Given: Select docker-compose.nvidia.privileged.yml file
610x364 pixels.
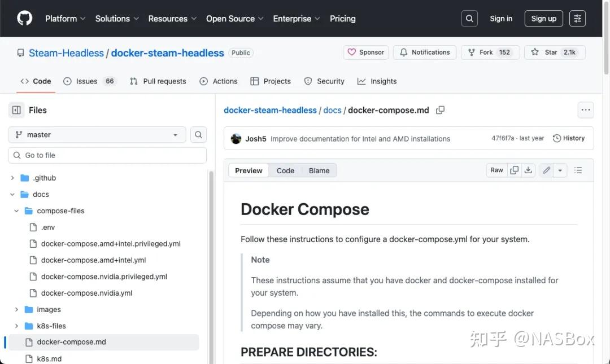Looking at the screenshot, I should pos(104,277).
